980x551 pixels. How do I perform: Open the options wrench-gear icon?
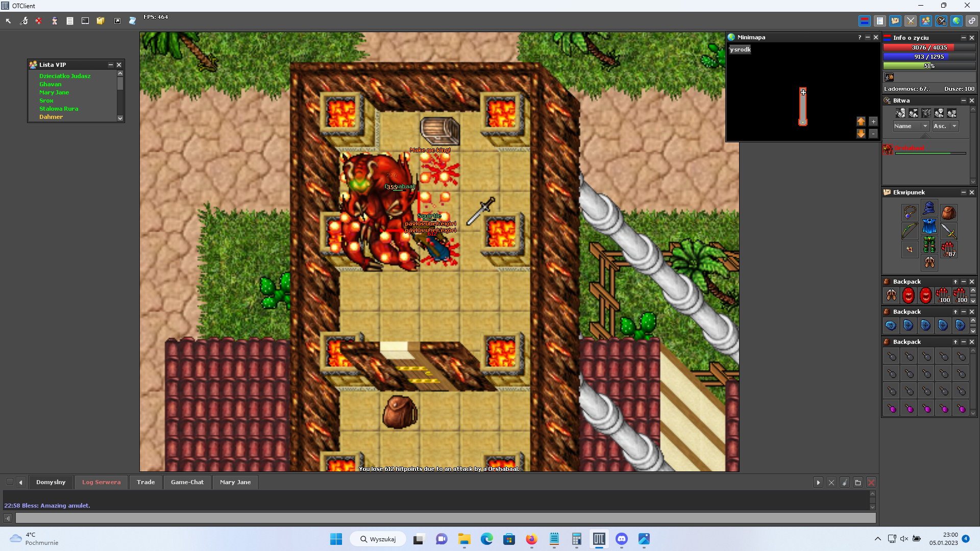click(x=24, y=21)
